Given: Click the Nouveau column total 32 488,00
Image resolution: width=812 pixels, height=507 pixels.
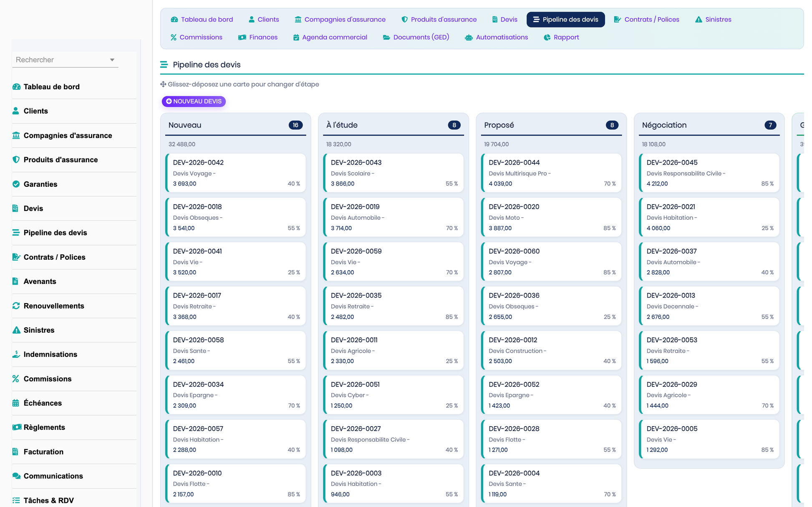Looking at the screenshot, I should [182, 144].
